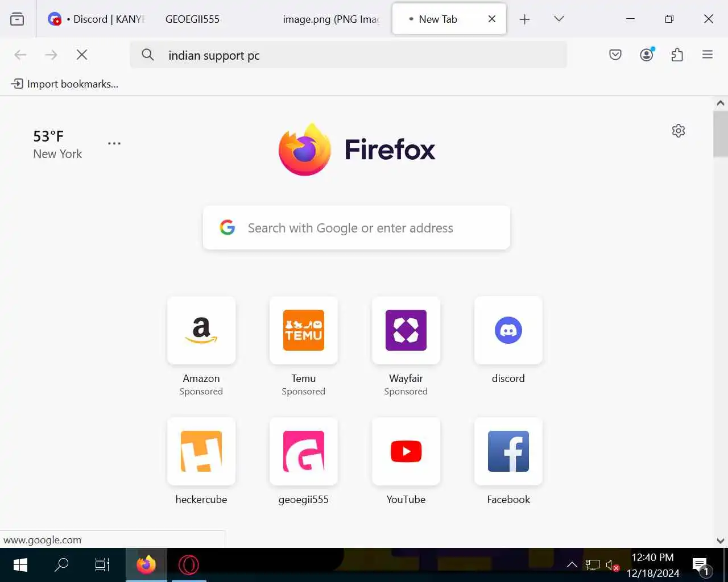Click the address bar showing indian support pc
728x582 pixels.
pos(348,55)
